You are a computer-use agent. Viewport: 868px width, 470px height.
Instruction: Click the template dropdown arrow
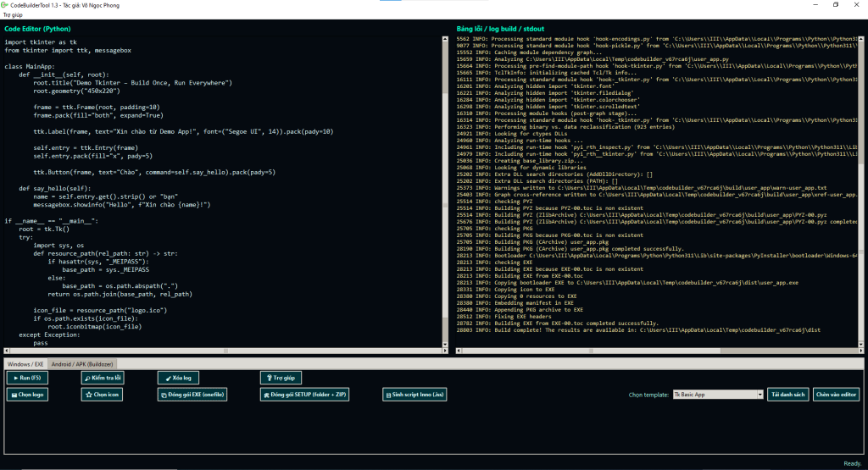759,395
